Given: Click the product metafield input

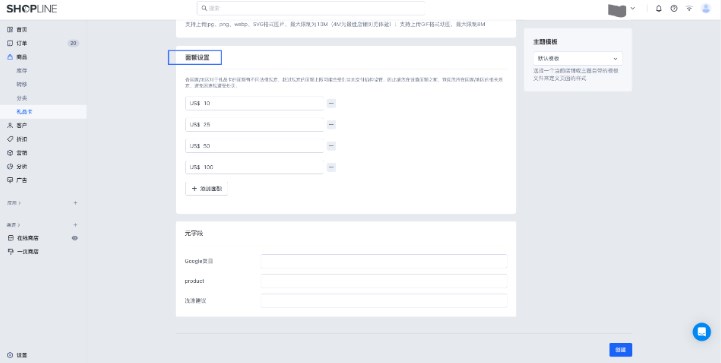Looking at the screenshot, I should click(x=383, y=281).
